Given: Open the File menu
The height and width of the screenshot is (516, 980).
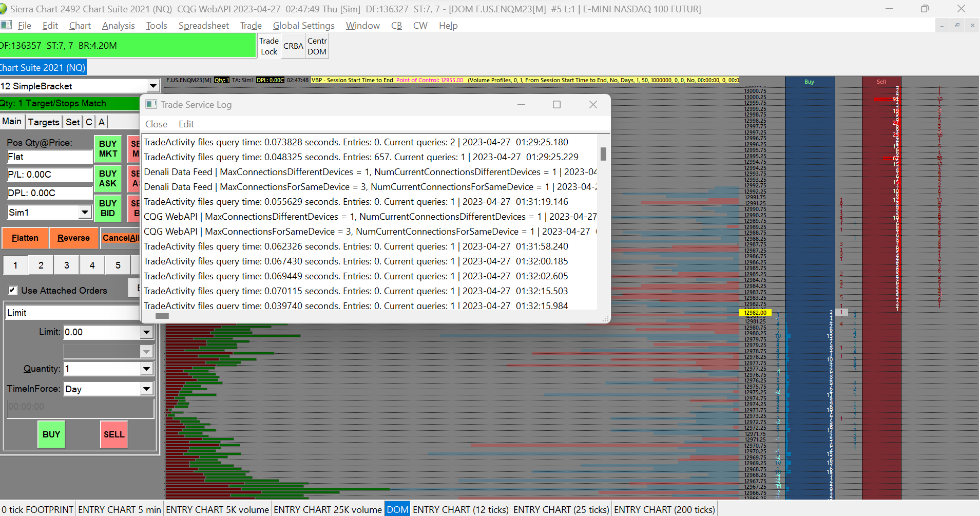Looking at the screenshot, I should point(24,26).
